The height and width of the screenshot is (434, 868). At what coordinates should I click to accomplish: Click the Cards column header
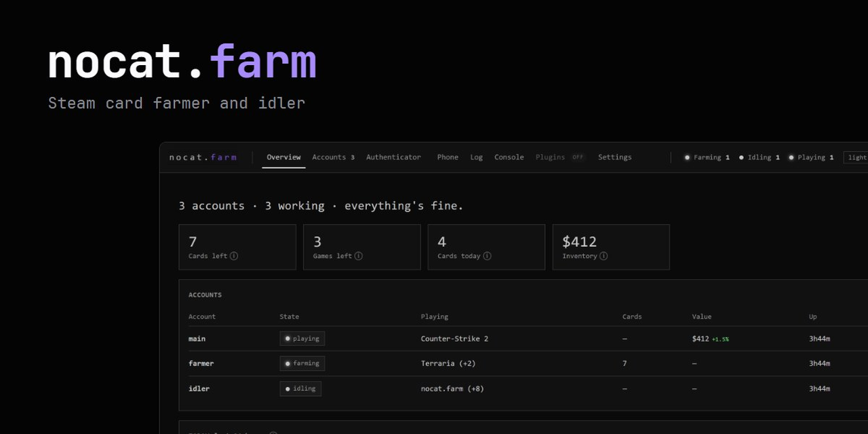(632, 317)
